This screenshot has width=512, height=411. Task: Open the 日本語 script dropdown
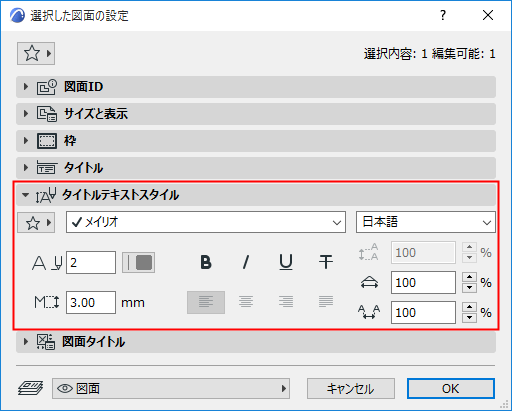click(x=426, y=222)
